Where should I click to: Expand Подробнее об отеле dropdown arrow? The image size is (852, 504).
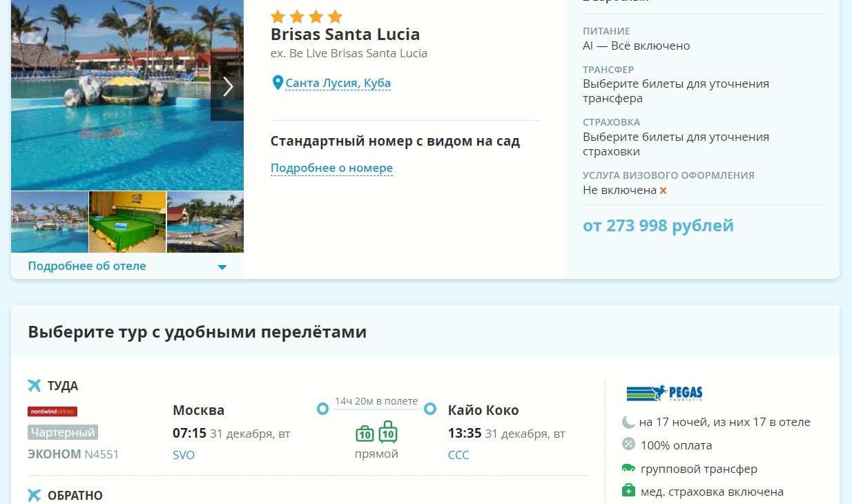click(222, 267)
